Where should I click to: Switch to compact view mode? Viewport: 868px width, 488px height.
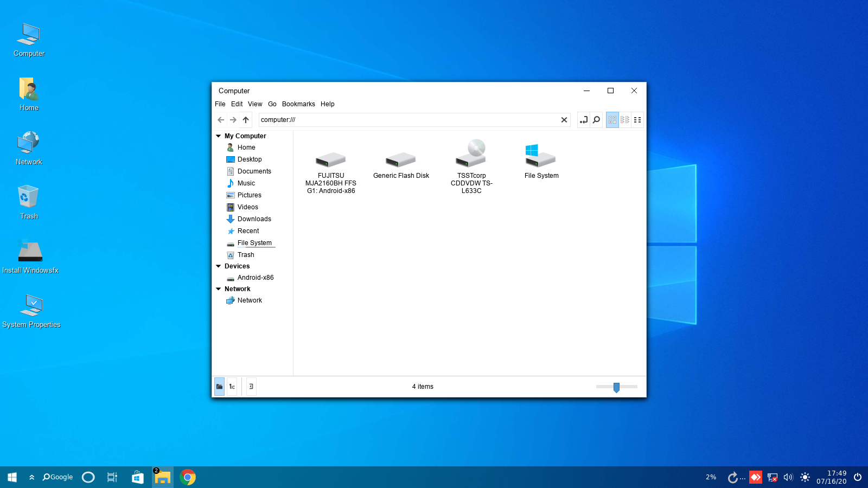[637, 120]
